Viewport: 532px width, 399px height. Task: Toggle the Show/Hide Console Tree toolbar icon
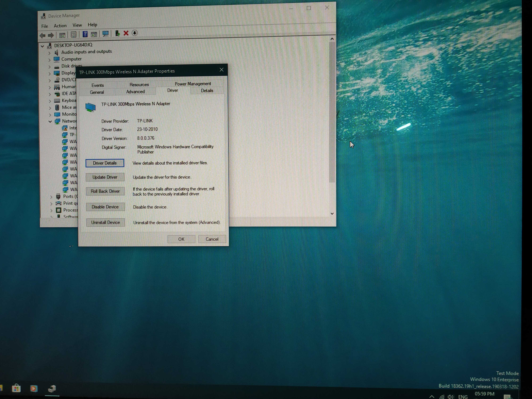tap(62, 35)
